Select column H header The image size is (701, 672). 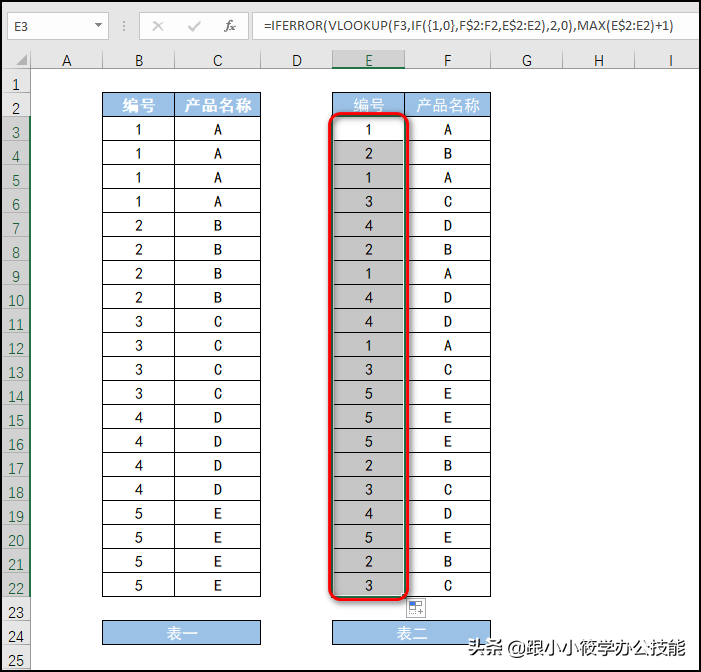point(599,60)
